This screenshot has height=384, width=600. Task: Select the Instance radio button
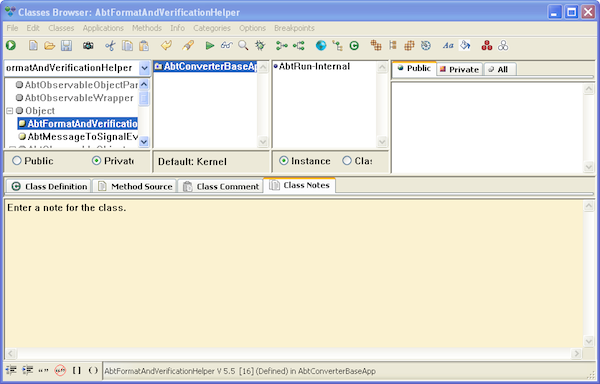point(284,161)
